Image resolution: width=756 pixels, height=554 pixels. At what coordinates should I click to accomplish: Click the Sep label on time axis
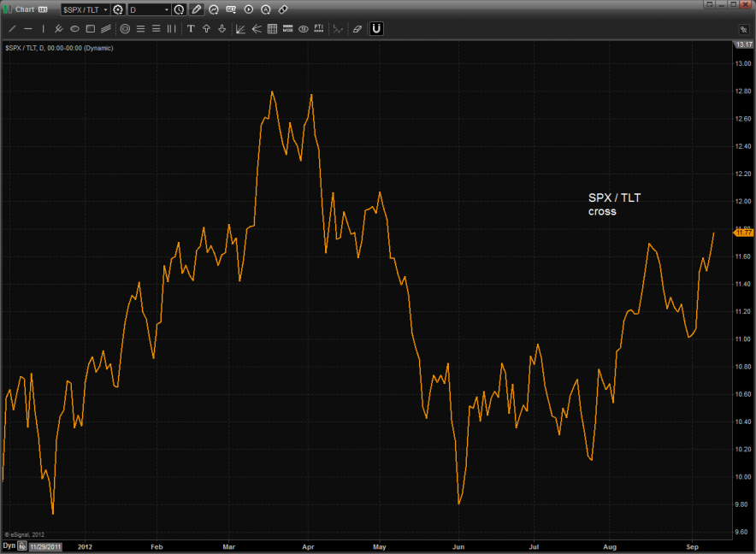click(693, 547)
